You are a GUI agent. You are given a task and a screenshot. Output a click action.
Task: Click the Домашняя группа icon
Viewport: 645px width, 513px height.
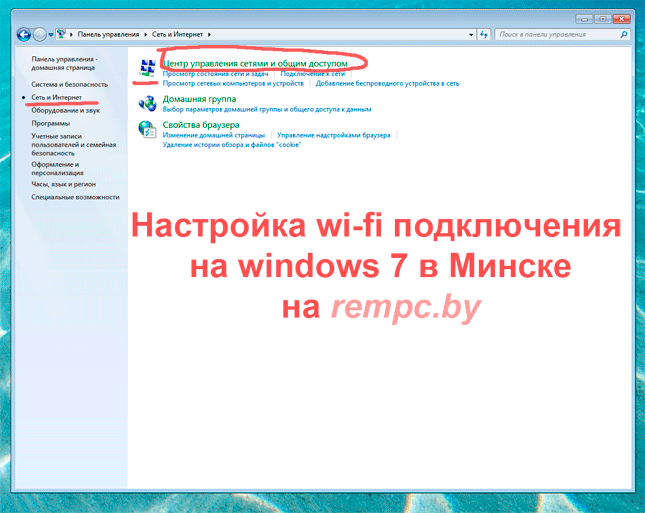(147, 103)
